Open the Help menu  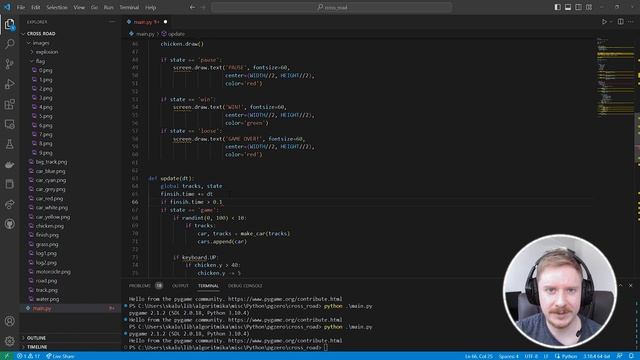pos(151,7)
